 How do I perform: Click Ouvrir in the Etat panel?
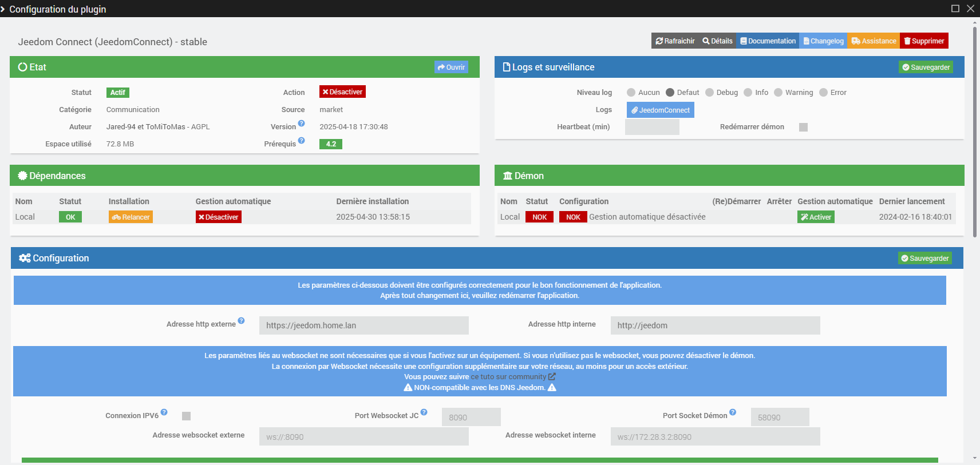point(451,67)
